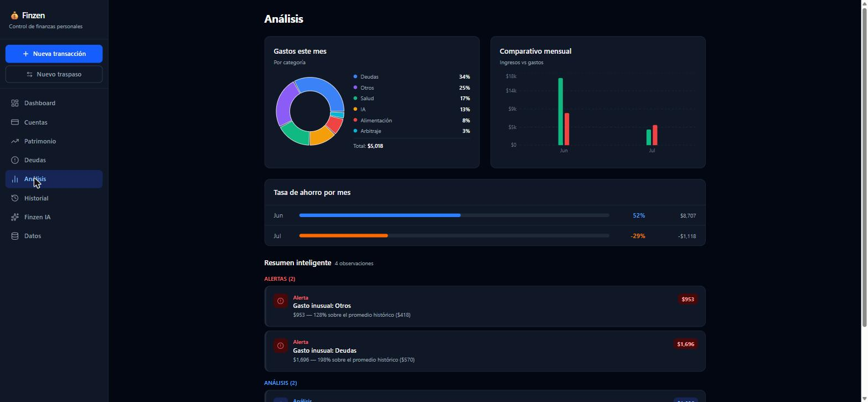The width and height of the screenshot is (868, 402).
Task: Click the Historial clock icon
Action: coord(15,198)
